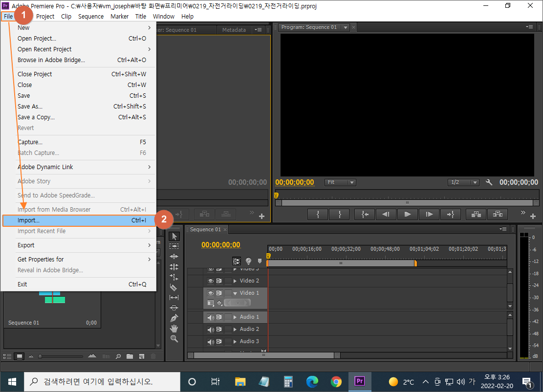
Task: Mute Audio 2 track output speaker
Action: [211, 329]
